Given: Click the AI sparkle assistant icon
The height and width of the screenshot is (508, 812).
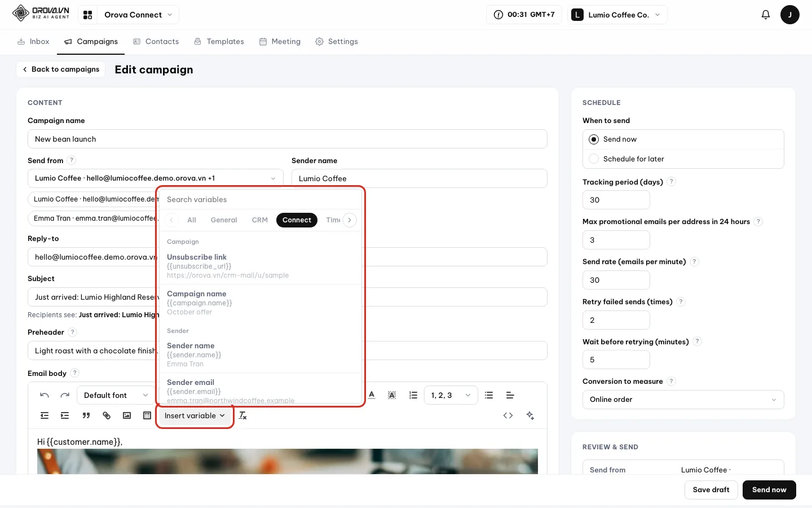Looking at the screenshot, I should 530,415.
